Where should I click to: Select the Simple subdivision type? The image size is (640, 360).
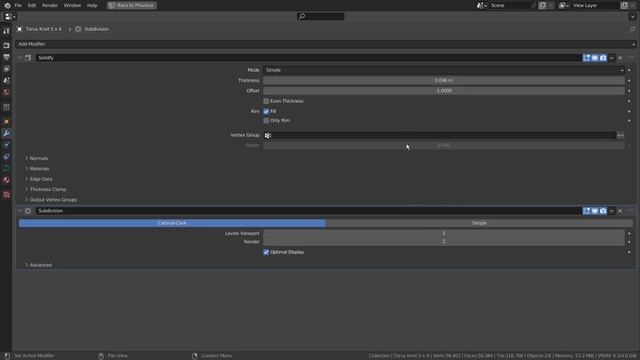479,223
